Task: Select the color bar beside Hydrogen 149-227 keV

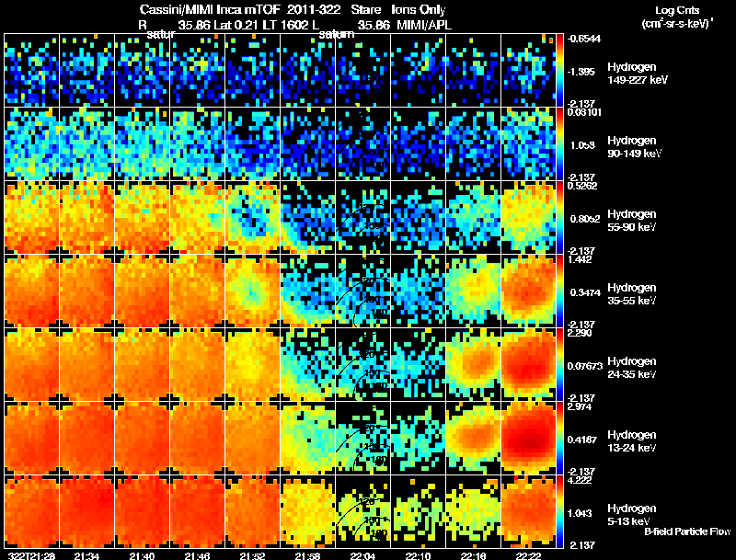Action: coord(559,71)
